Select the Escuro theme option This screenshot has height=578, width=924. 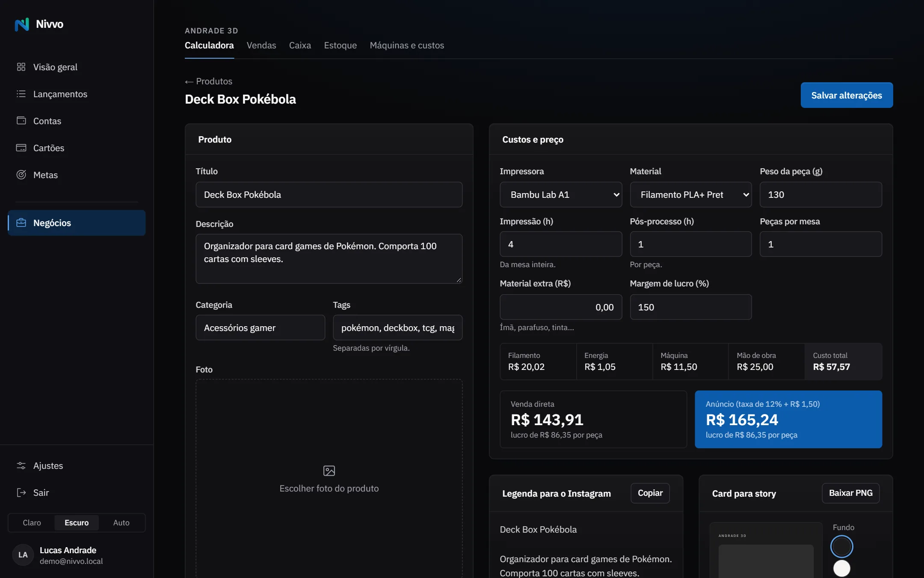[77, 522]
